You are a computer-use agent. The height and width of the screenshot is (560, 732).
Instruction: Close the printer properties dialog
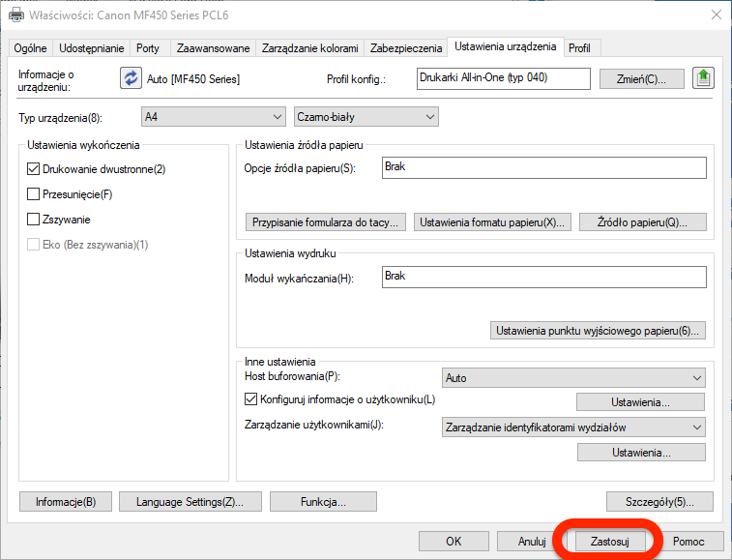(715, 15)
